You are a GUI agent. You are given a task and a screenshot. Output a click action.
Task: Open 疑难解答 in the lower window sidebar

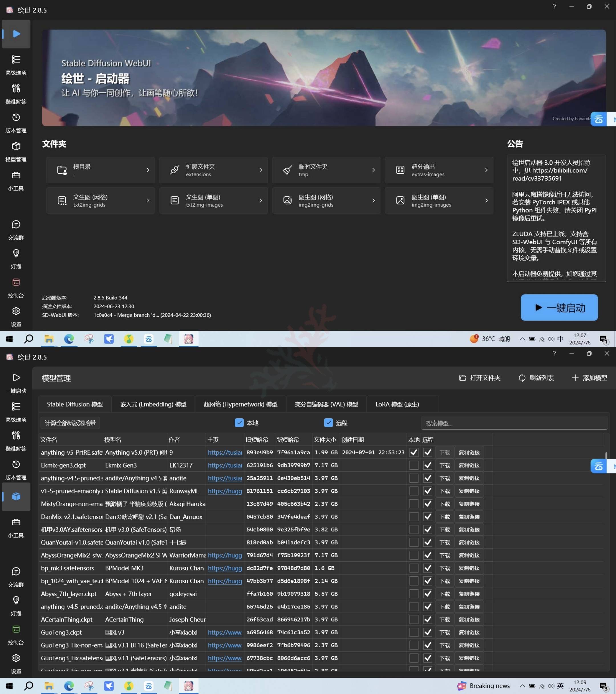click(x=16, y=441)
